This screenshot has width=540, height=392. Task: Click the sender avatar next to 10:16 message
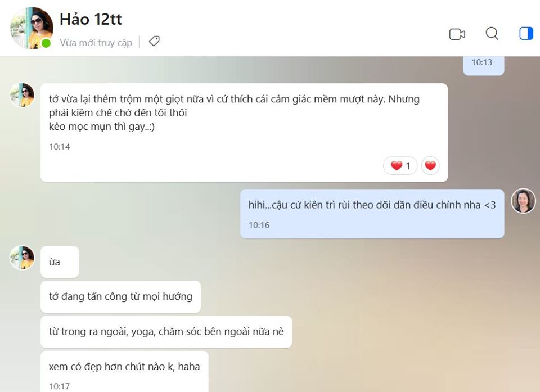pyautogui.click(x=523, y=201)
